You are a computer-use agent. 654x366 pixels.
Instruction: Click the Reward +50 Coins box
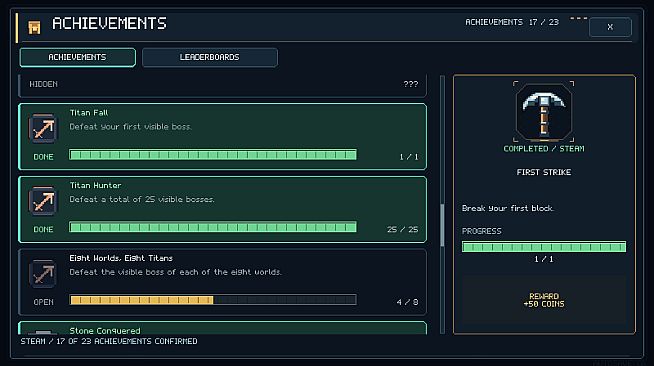coord(543,300)
